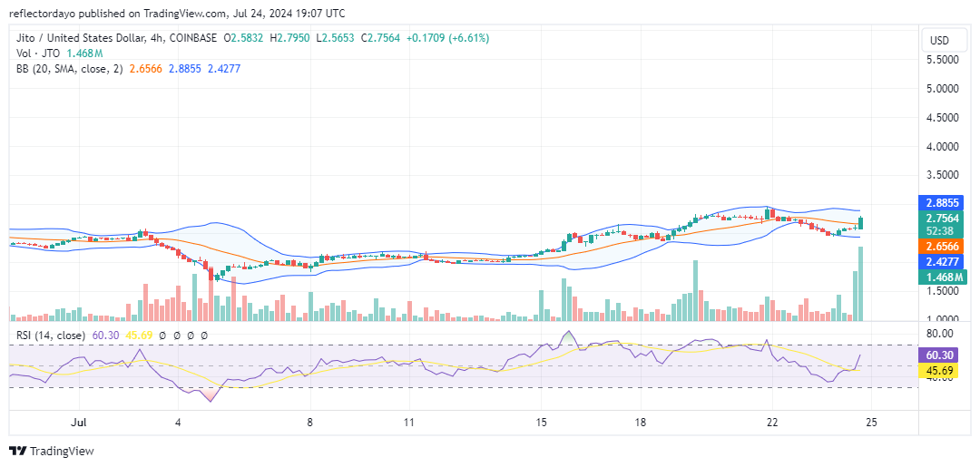Image resolution: width=980 pixels, height=467 pixels.
Task: Click the 25 date label on time axis
Action: pyautogui.click(x=871, y=422)
